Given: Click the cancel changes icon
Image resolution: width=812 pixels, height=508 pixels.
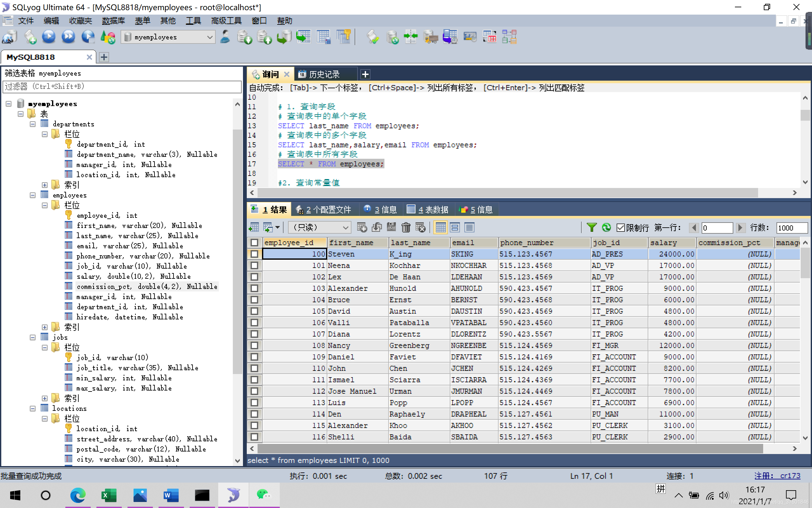Looking at the screenshot, I should [420, 227].
